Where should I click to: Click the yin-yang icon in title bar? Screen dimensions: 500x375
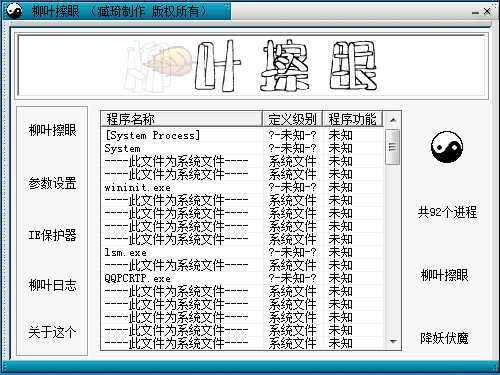pos(14,11)
